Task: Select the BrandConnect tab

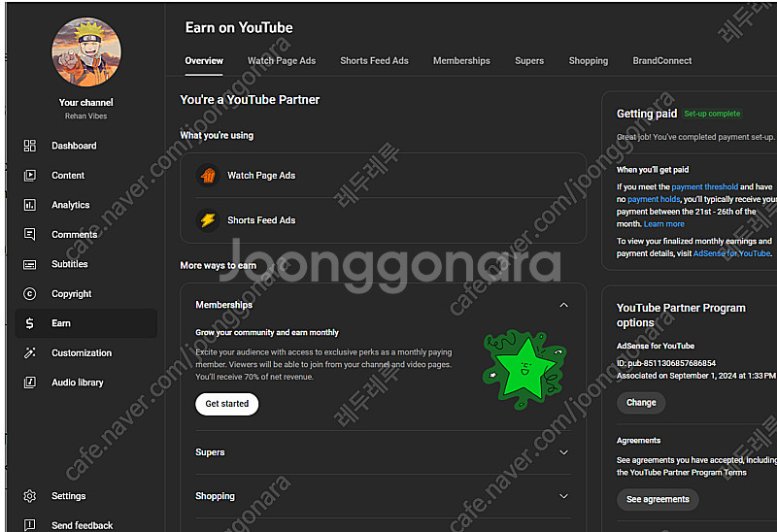Action: click(x=662, y=61)
